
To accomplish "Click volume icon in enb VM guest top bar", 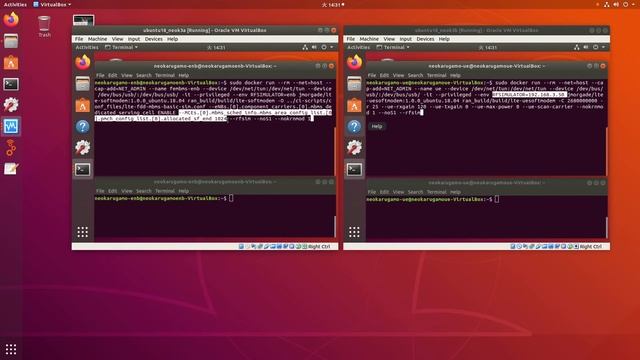I will pyautogui.click(x=314, y=47).
